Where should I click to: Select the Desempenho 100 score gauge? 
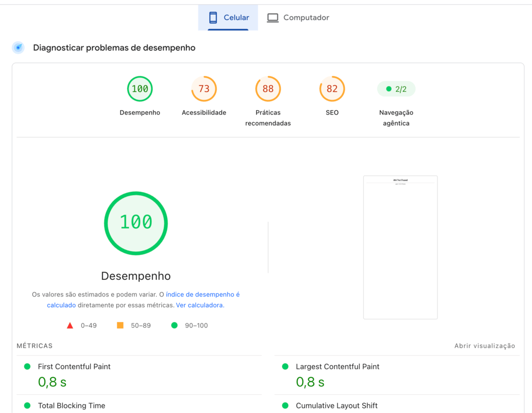coord(140,89)
